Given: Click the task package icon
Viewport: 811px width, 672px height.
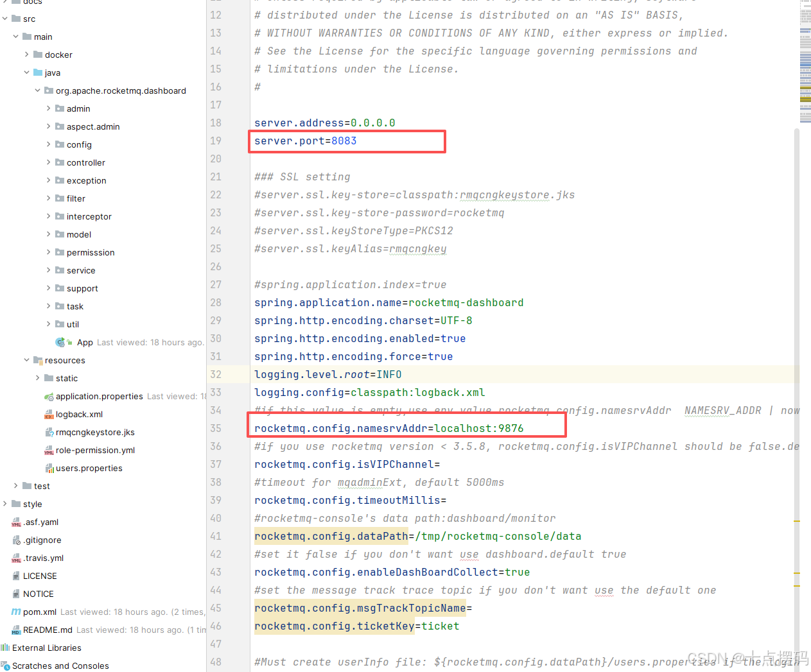Looking at the screenshot, I should coord(60,306).
